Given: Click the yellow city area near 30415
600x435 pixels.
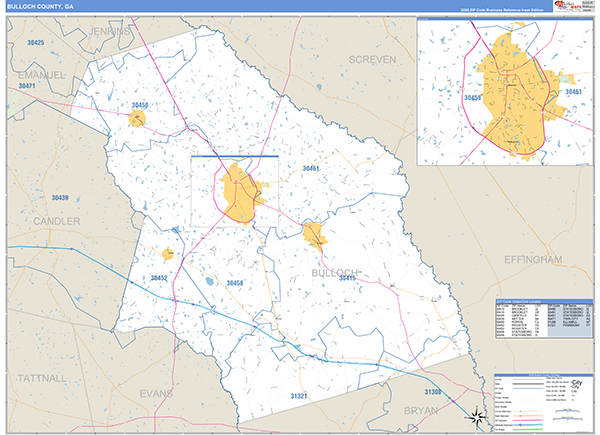Looking at the screenshot, I should (315, 236).
